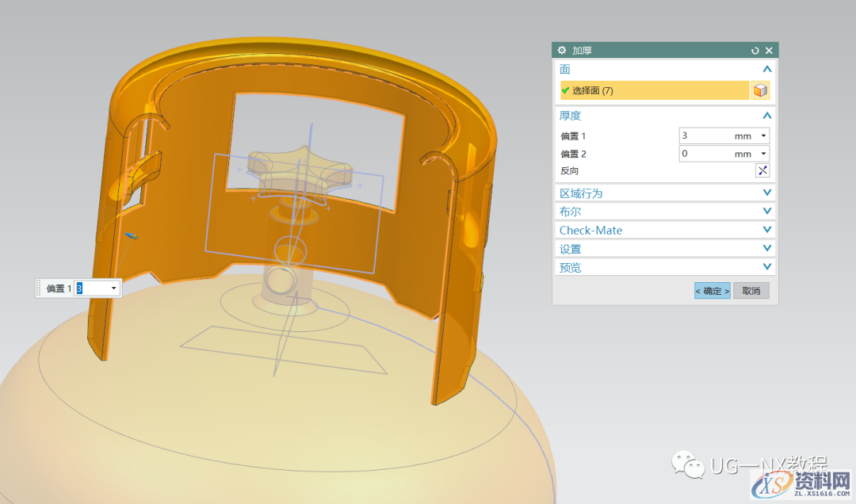Open the dropdown on the floating 偏置 1 box
856x504 pixels.
coord(114,288)
